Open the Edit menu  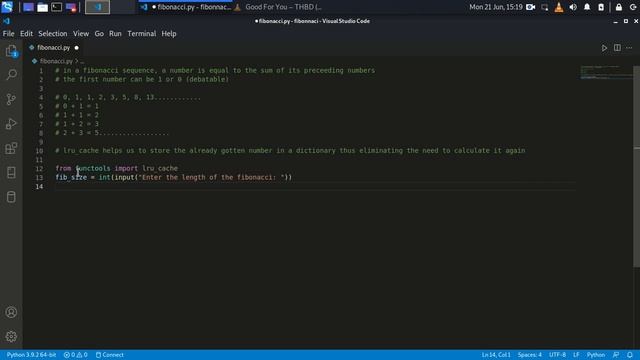pos(27,33)
